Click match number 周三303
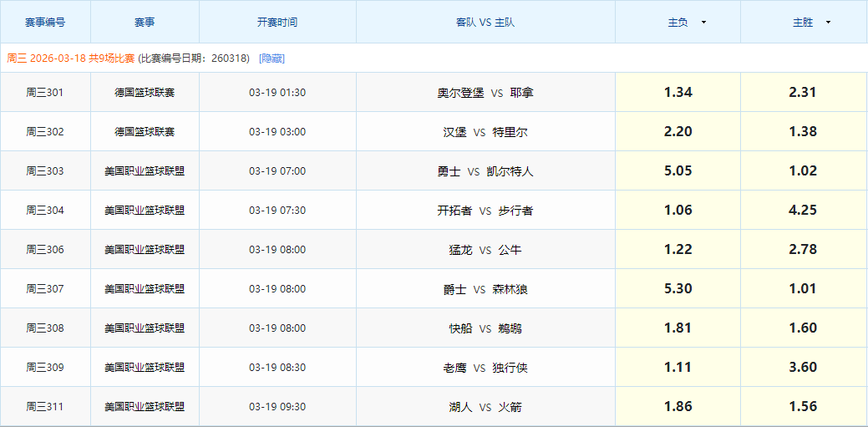Screen dimensions: 868x427 [x=45, y=171]
